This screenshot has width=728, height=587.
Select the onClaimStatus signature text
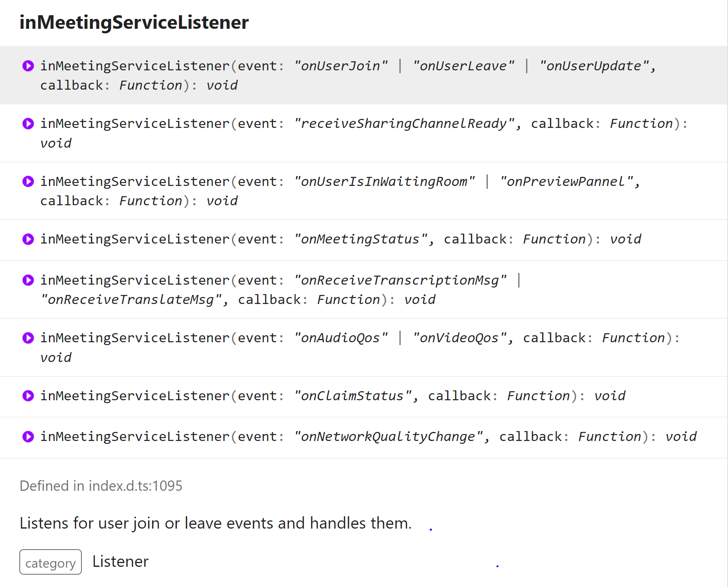click(333, 396)
